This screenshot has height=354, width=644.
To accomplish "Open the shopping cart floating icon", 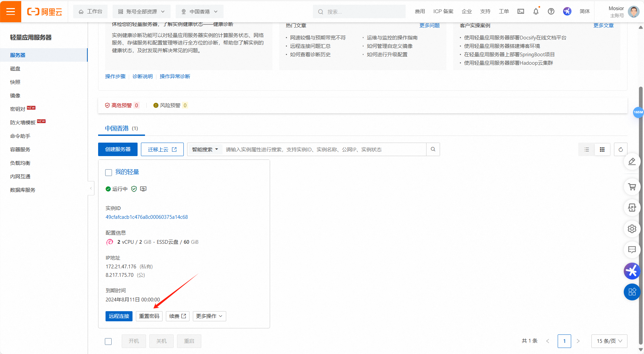I will point(632,187).
